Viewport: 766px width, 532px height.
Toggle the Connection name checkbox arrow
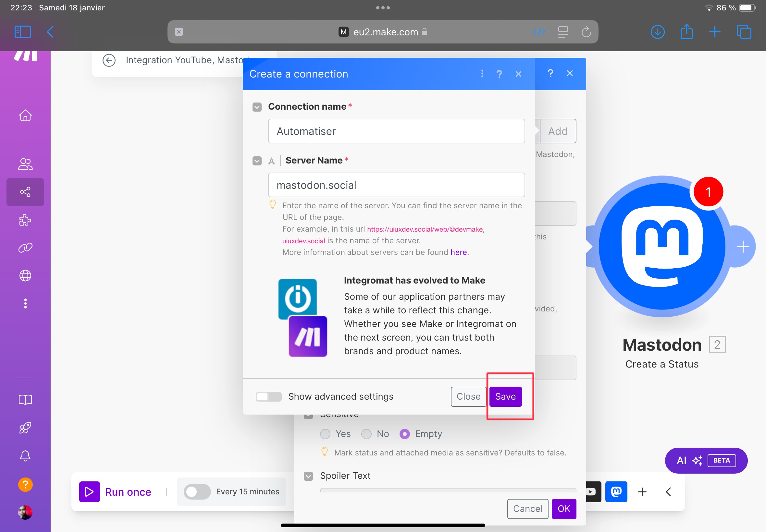[x=257, y=107]
